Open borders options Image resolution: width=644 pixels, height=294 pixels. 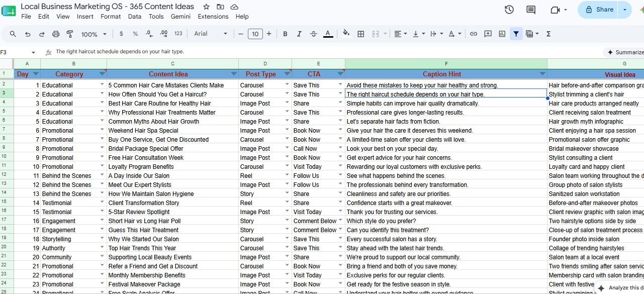pos(360,34)
